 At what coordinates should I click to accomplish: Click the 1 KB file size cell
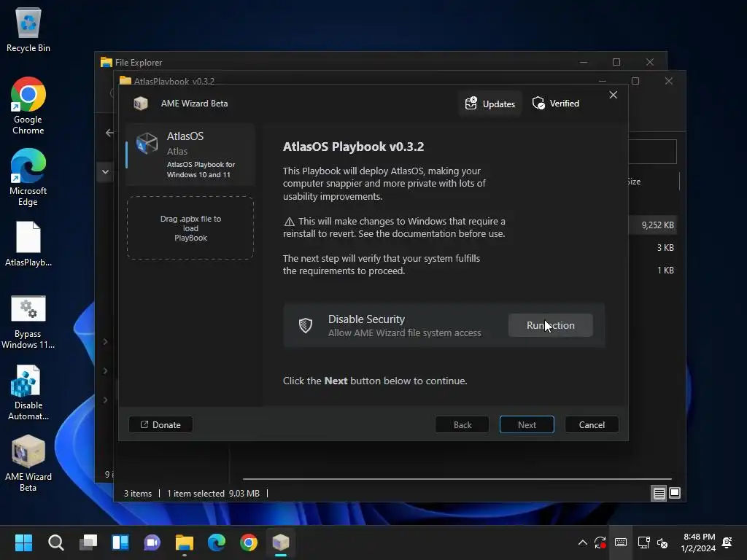[x=665, y=270]
